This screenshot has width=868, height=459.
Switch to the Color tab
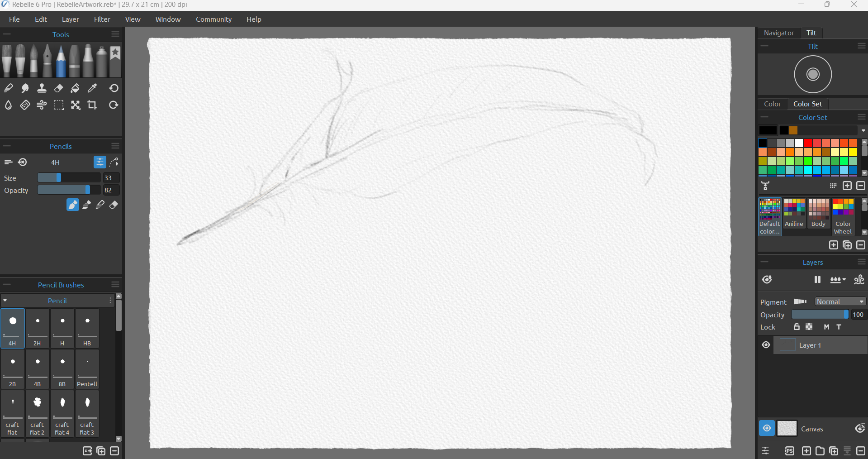773,104
